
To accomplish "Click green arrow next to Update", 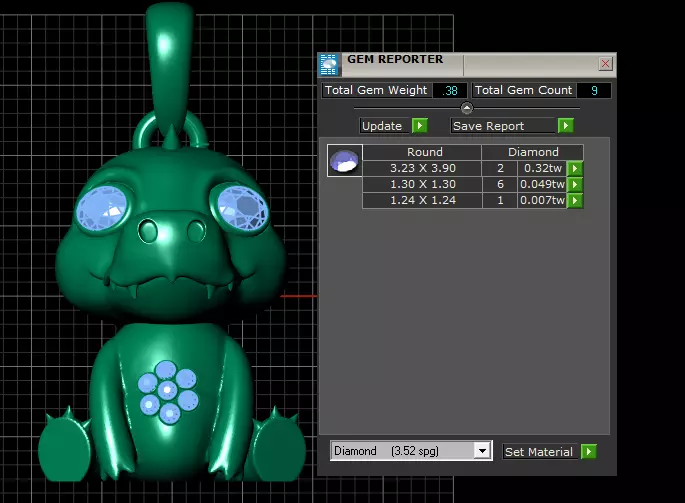I will point(420,126).
